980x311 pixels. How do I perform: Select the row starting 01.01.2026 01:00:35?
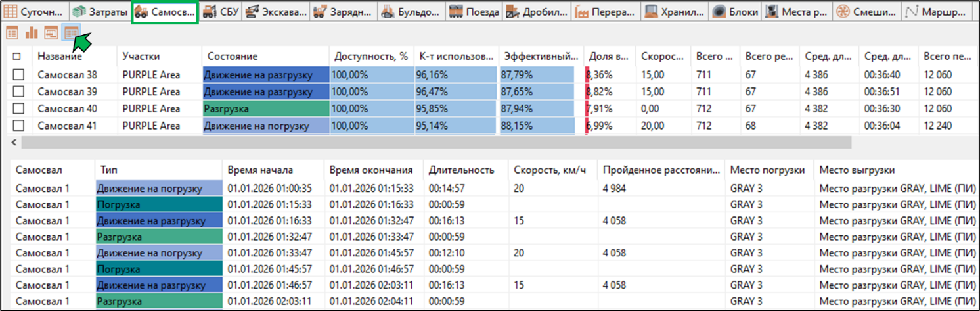[495, 188]
